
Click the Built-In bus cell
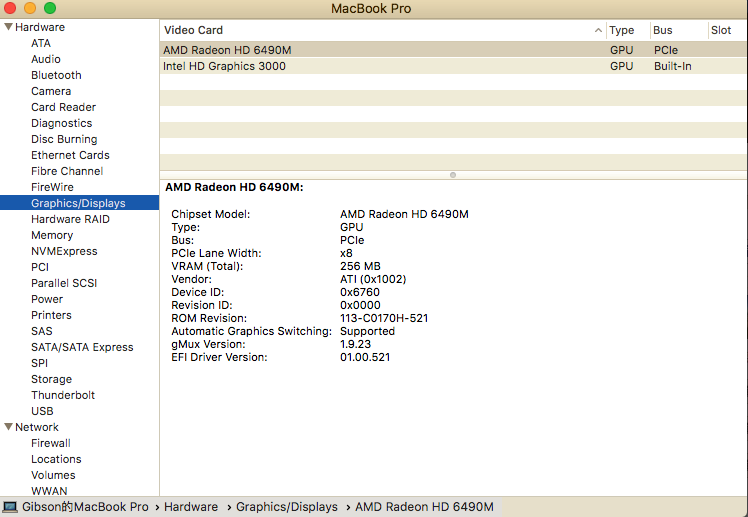(x=673, y=66)
